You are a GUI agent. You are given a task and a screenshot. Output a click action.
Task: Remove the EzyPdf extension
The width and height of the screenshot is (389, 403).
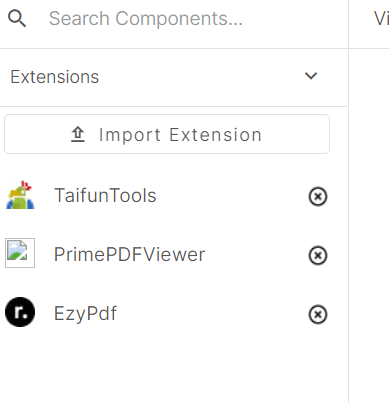(x=318, y=315)
